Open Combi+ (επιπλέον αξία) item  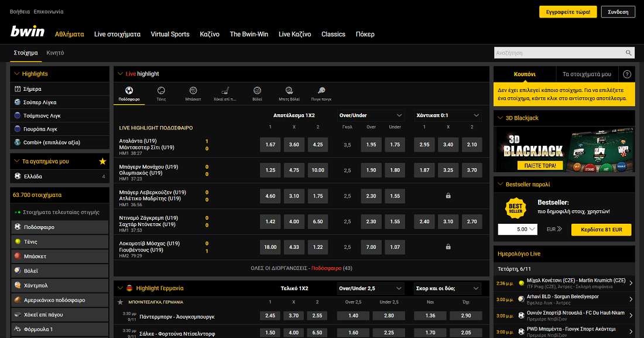(60, 142)
